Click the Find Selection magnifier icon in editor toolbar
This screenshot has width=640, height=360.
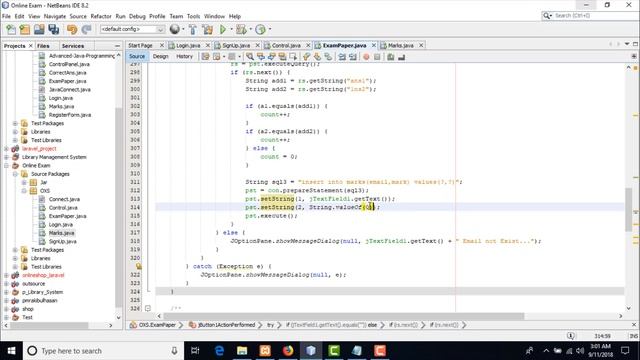tap(250, 57)
